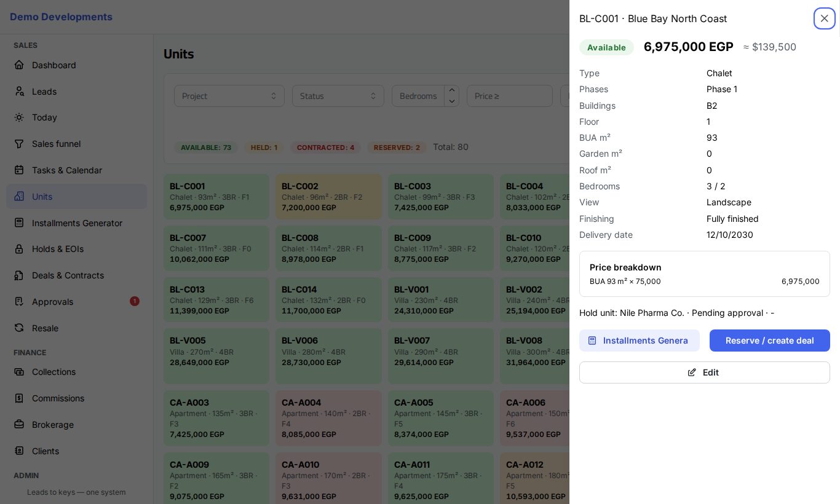The image size is (840, 504).
Task: Click the HELD: 1 status chip
Action: click(264, 148)
